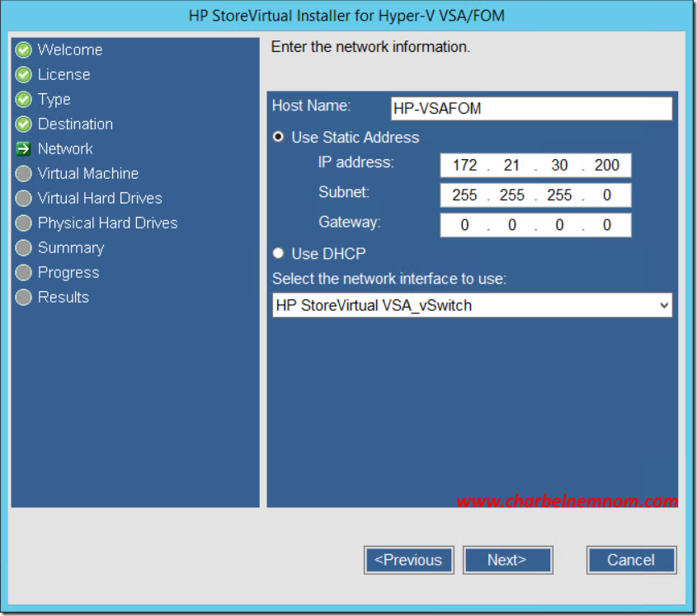
Task: Click the Destination step label
Action: point(75,124)
